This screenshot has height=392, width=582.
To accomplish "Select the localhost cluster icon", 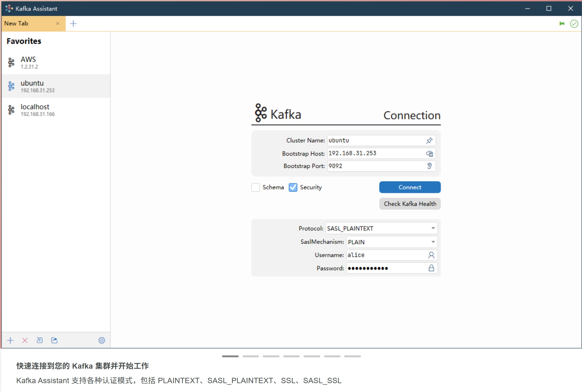I will point(11,110).
